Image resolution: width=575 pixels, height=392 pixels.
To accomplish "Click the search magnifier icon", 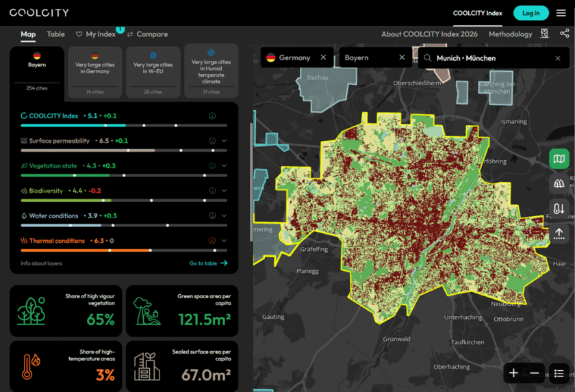I will (x=428, y=58).
